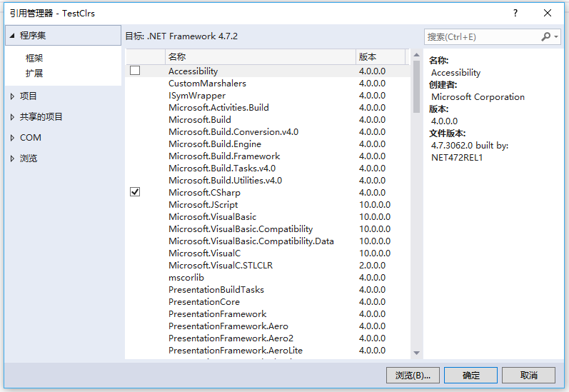This screenshot has height=392, width=569.
Task: Open the search options dropdown arrow
Action: pos(556,36)
